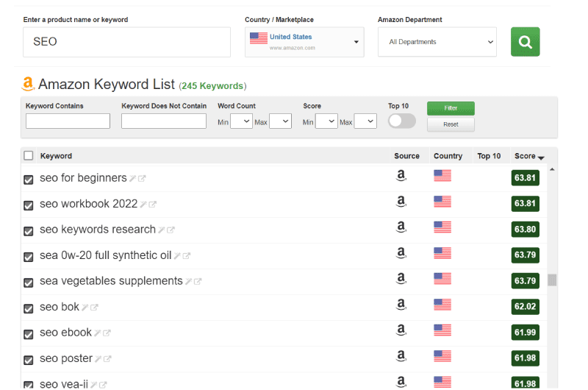This screenshot has width=588, height=390.
Task: Open the Country / Marketplace dropdown
Action: (x=304, y=42)
